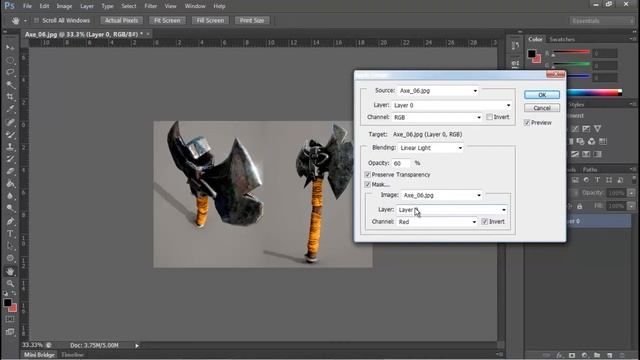Screen dimensions: 640x360
Task: Click the Print Size button
Action: coord(252,20)
